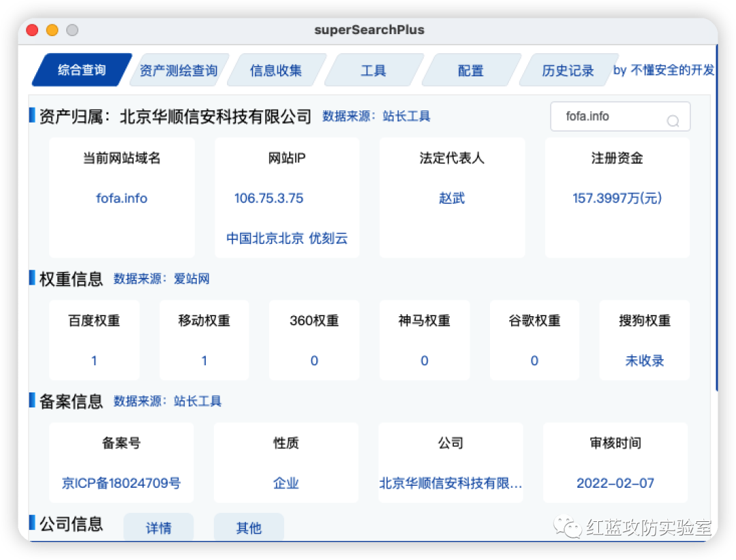This screenshot has width=736, height=560.
Task: Open the 配置 tab
Action: pos(471,70)
